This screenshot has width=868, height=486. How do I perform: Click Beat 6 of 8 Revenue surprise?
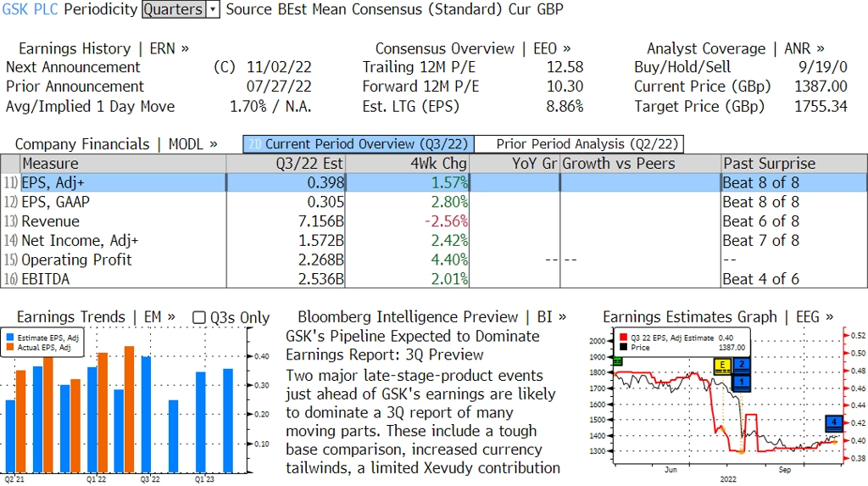pos(760,221)
